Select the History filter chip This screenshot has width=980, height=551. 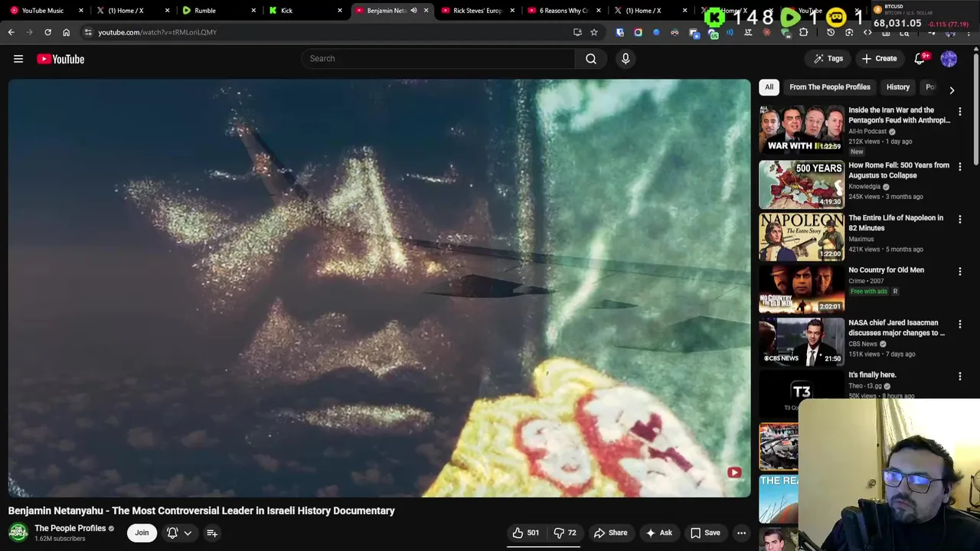898,87
